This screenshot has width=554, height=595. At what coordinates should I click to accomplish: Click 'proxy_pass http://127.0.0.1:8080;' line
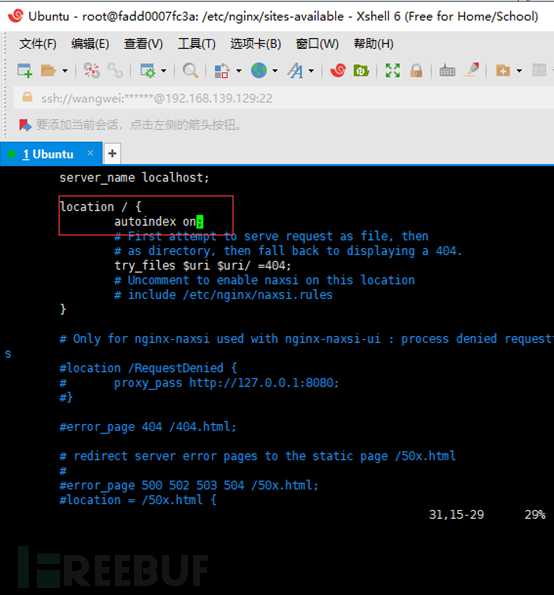[226, 383]
